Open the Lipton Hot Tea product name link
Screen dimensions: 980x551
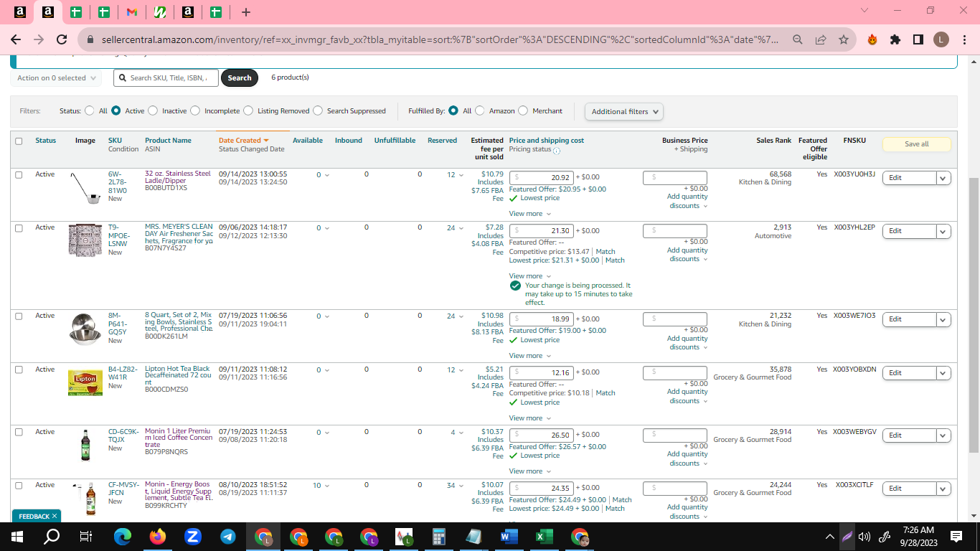click(x=179, y=377)
